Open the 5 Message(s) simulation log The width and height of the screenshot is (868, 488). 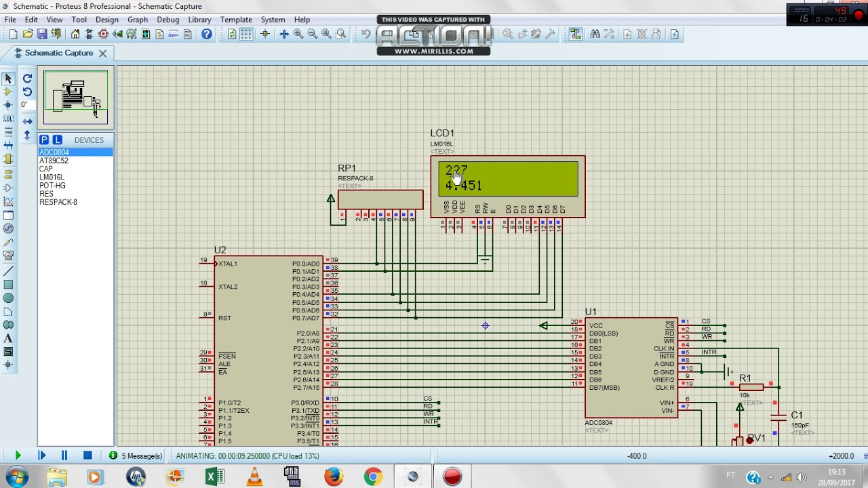136,456
